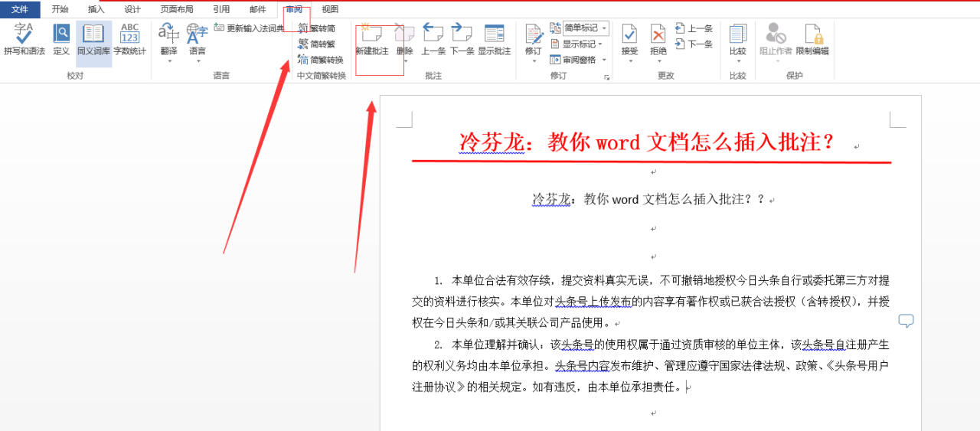Image resolution: width=980 pixels, height=431 pixels.
Task: Switch to the 页面布局 page layout tab
Action: [177, 9]
